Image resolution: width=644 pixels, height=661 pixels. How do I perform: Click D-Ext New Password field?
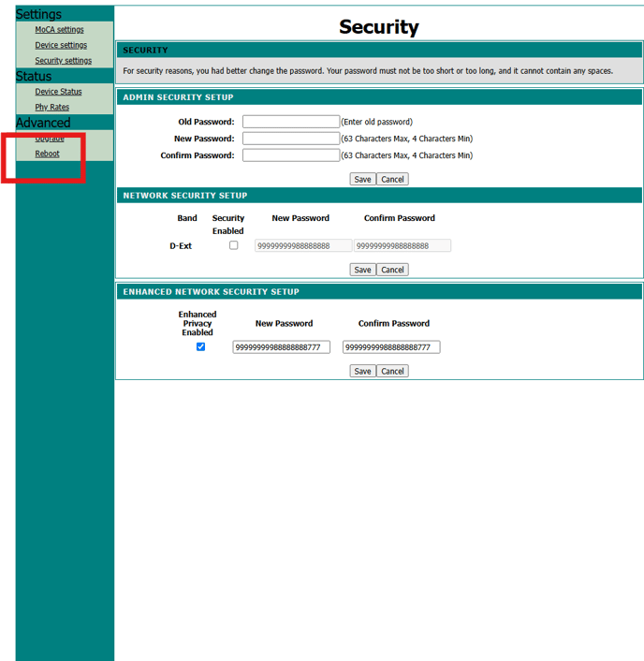click(303, 245)
